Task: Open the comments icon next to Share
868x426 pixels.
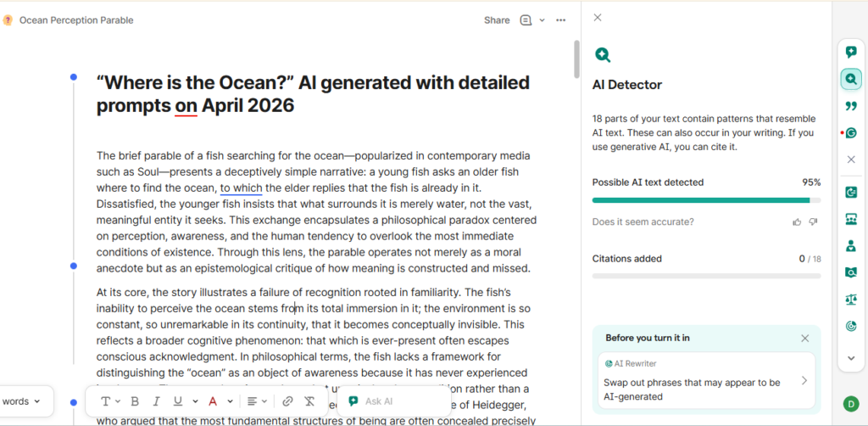Action: click(x=526, y=20)
